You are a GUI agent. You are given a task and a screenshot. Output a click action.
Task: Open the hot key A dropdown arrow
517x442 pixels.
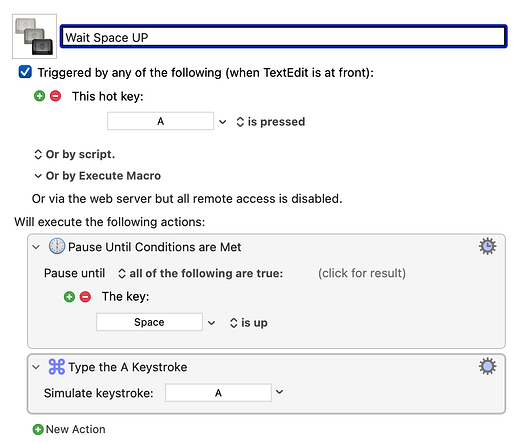pyautogui.click(x=223, y=122)
